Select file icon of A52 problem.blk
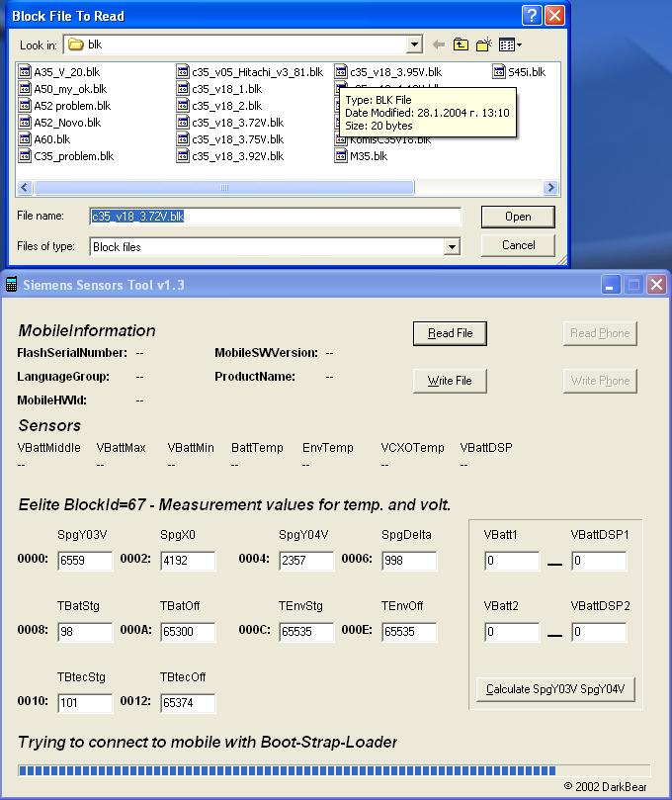Viewport: 672px width, 800px height. coord(25,106)
